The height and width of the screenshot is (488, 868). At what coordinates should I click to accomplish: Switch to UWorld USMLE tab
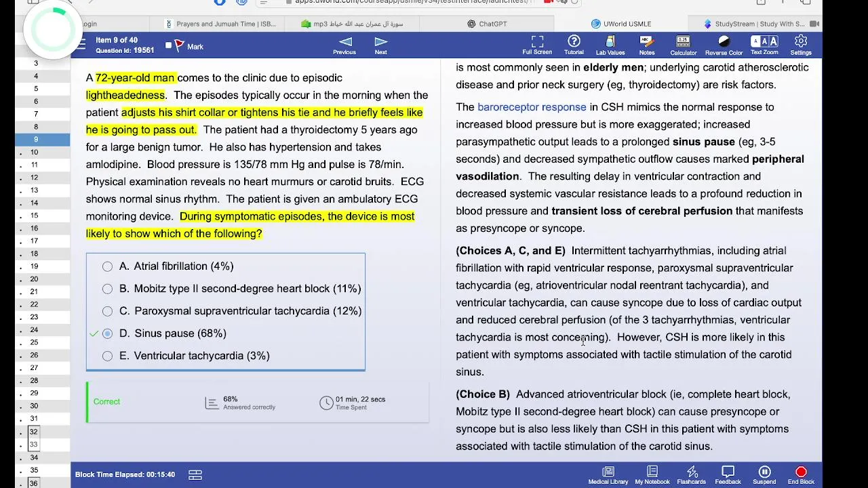(621, 24)
